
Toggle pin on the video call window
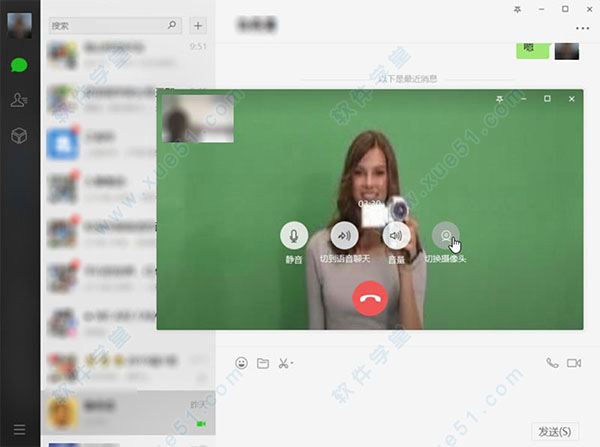(499, 98)
